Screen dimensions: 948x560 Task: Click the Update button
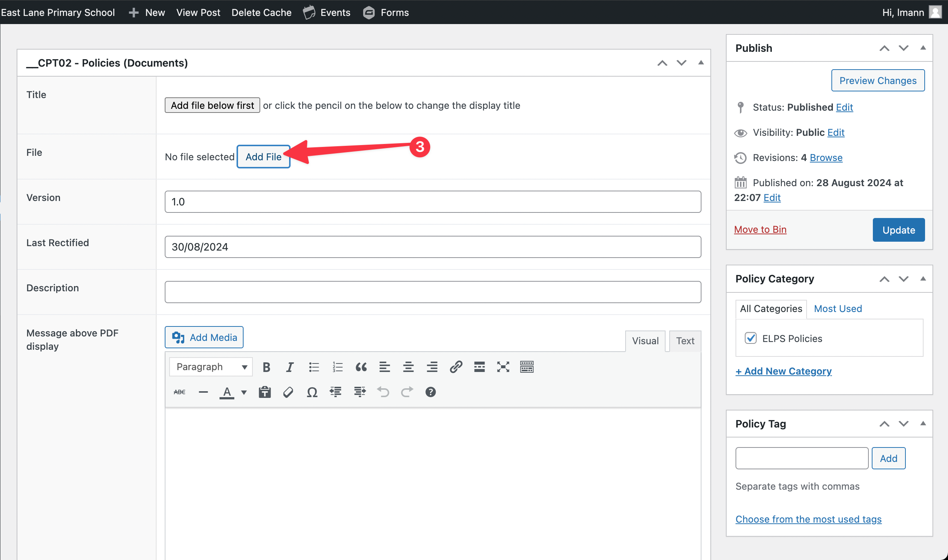pos(898,230)
